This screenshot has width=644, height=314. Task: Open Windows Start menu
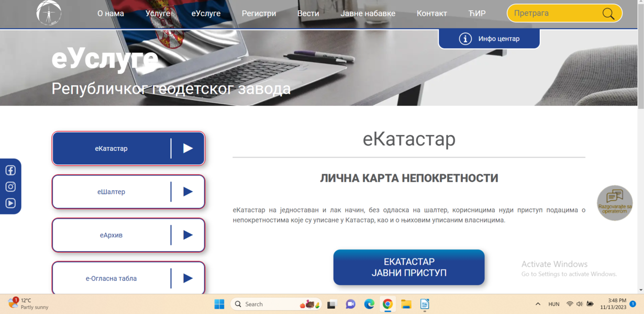tap(219, 304)
